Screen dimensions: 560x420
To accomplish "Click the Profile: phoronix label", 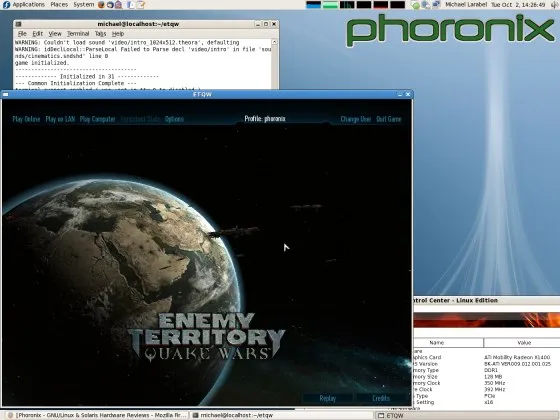I will (265, 119).
